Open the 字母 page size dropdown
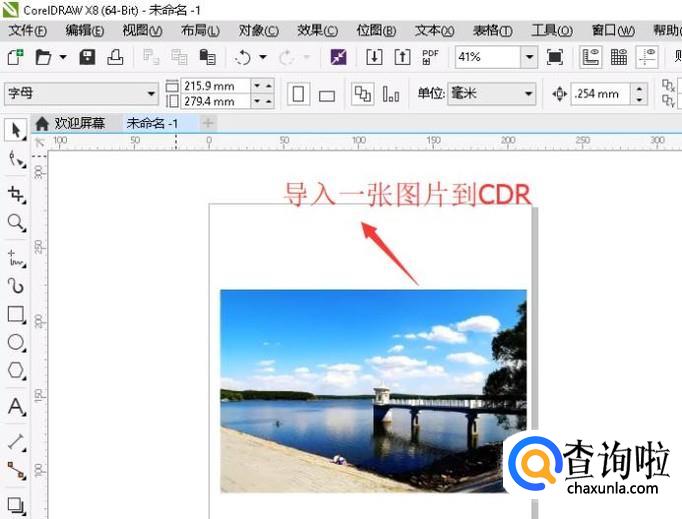682x519 pixels. (81, 94)
